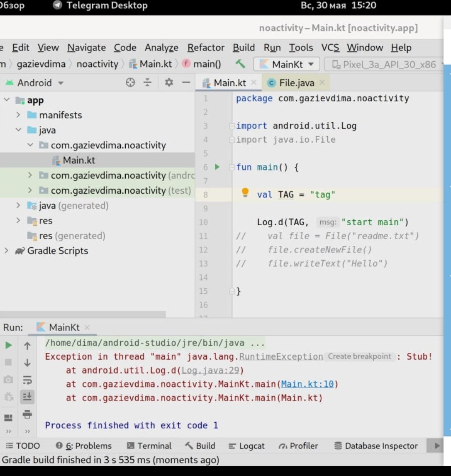Click the green hammer Build icon
The height and width of the screenshot is (476, 451).
(240, 64)
